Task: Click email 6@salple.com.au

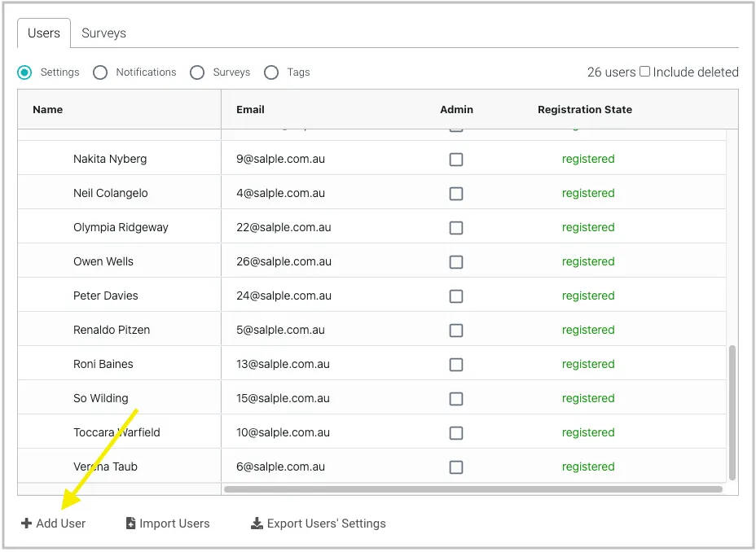Action: (280, 467)
